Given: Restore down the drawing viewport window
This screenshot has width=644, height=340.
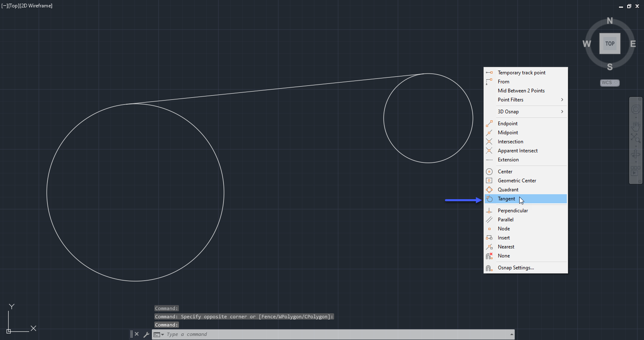Looking at the screenshot, I should coord(629,6).
